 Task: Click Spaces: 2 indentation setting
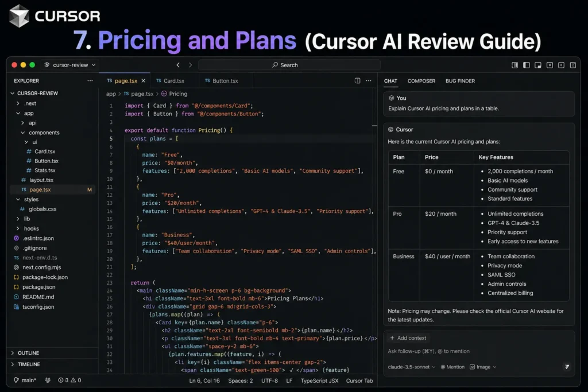[x=241, y=381]
